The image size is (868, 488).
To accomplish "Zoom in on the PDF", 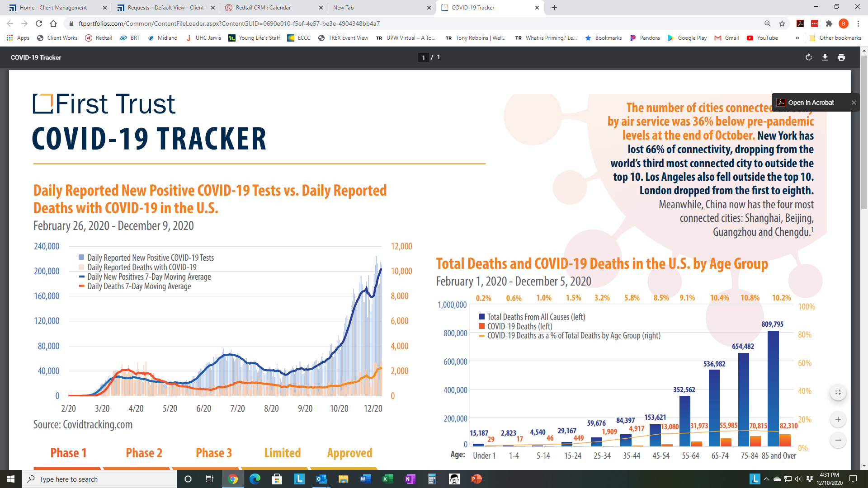I will pyautogui.click(x=838, y=419).
